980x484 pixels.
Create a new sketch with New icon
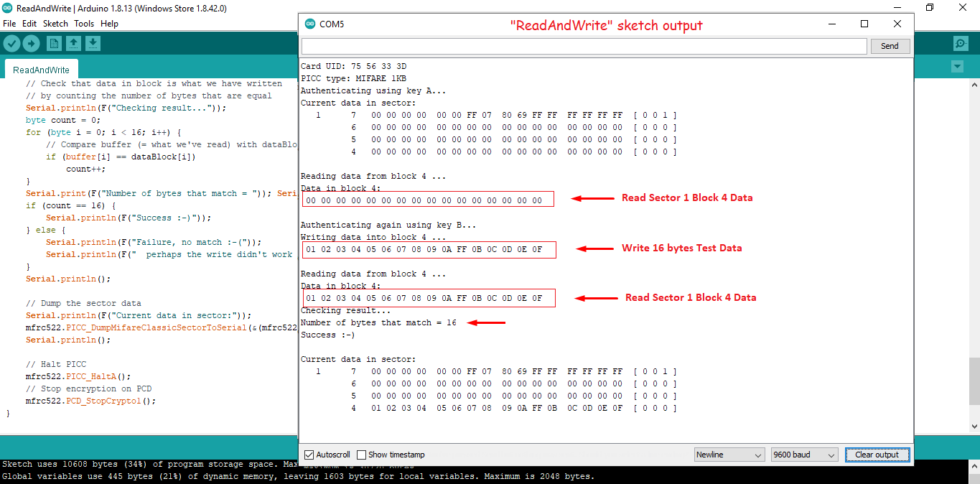pyautogui.click(x=54, y=44)
